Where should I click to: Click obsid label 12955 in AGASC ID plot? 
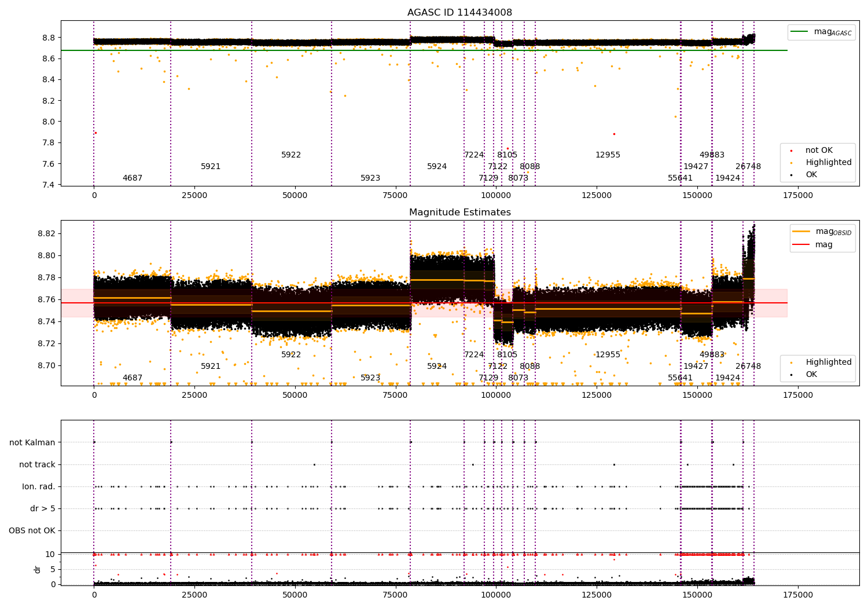[x=608, y=155]
